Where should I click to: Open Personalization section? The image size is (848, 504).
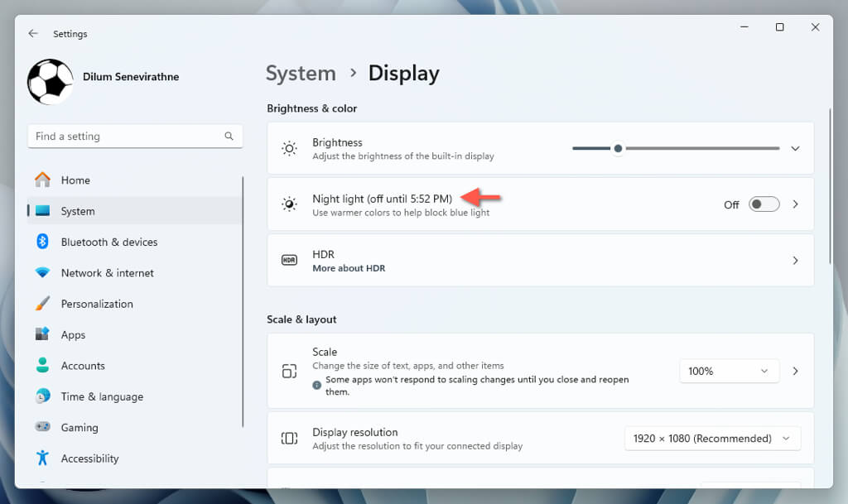click(x=135, y=304)
